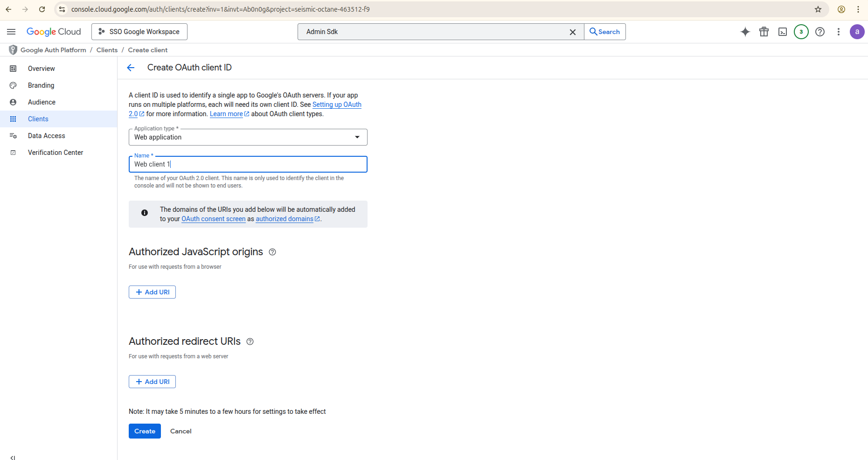Go back using the arrow beside Create OAuth client ID
Viewport: 868px width, 460px height.
coord(131,68)
